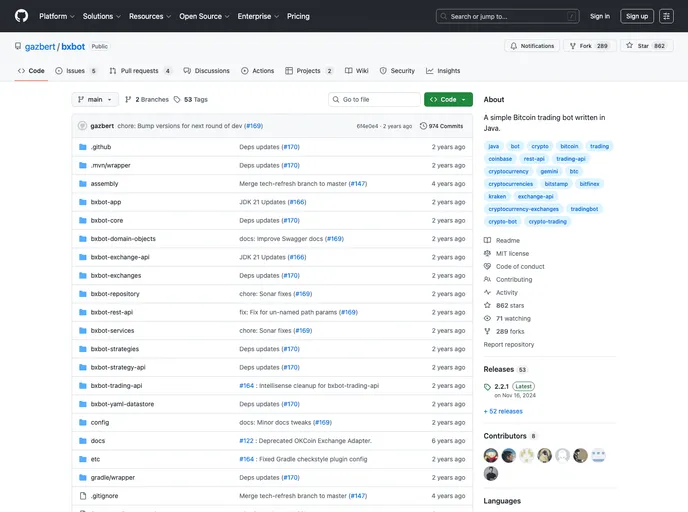688x512 pixels.
Task: Open the Contributors heading link
Action: (x=509, y=436)
